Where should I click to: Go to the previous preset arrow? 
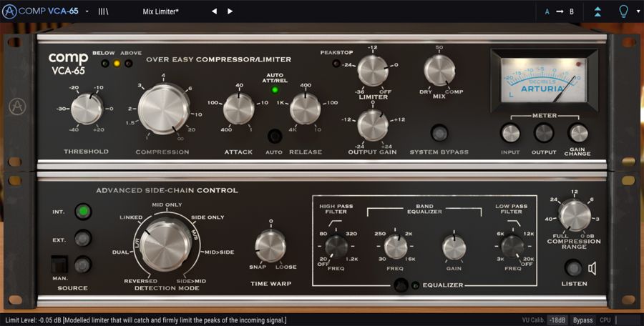point(214,11)
